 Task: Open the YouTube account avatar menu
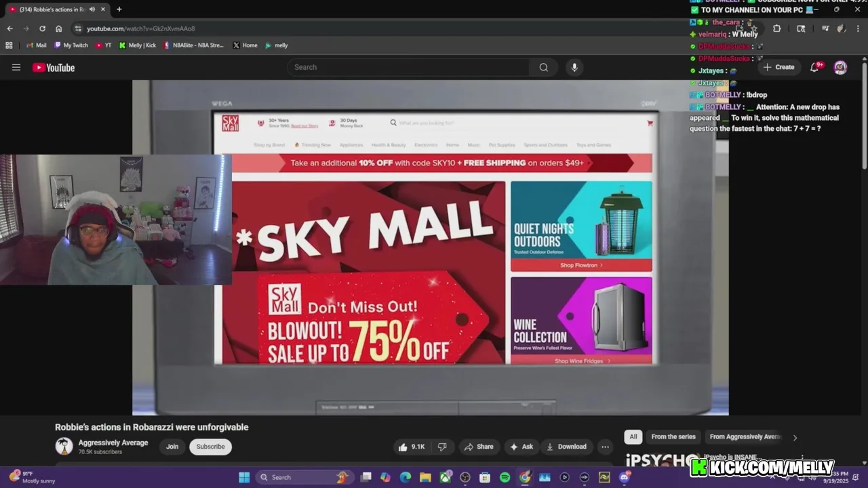(840, 67)
